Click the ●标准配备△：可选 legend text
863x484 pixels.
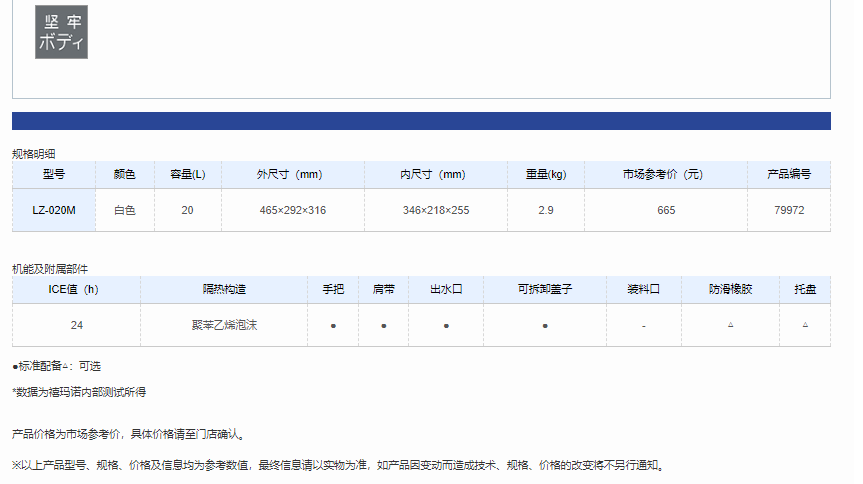tap(57, 366)
